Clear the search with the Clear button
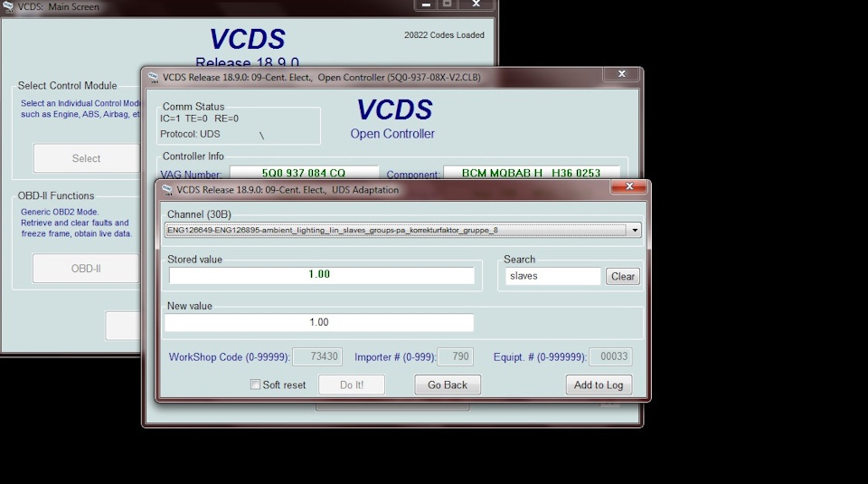Viewport: 868px width, 484px height. point(623,276)
